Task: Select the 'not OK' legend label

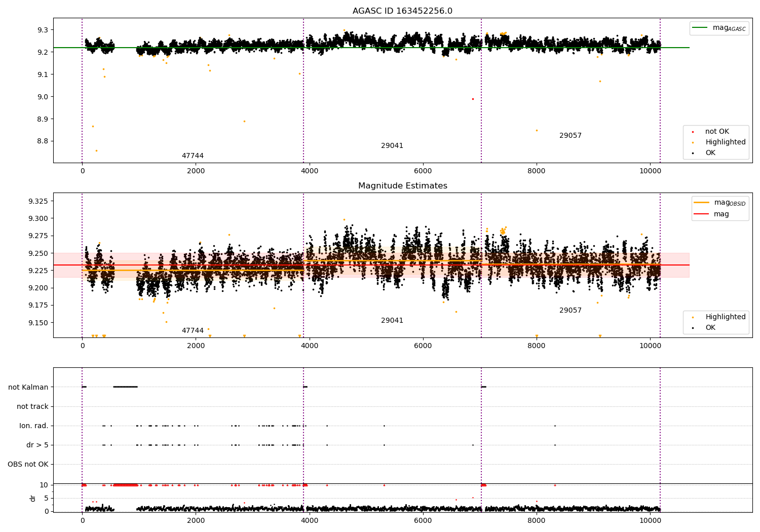Action: [717, 132]
